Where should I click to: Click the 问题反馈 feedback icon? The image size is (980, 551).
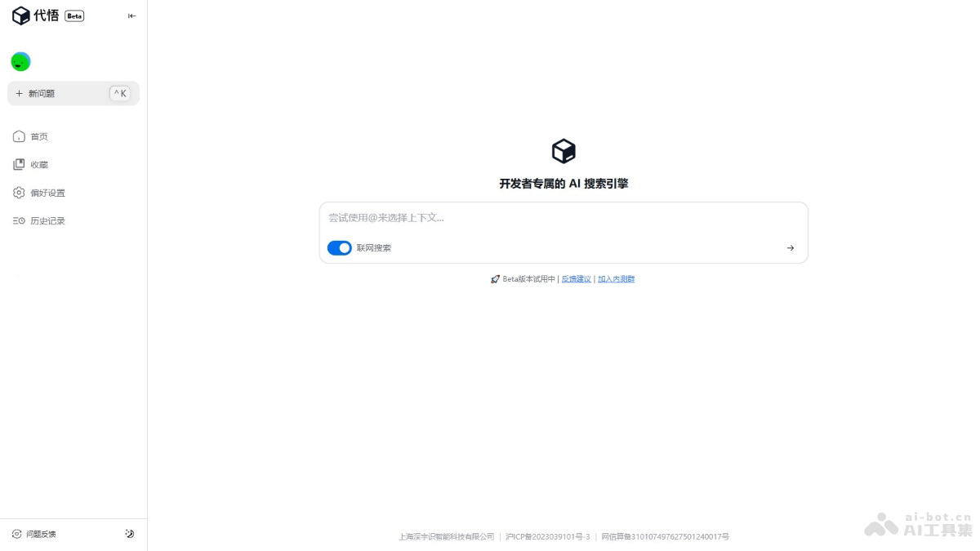18,534
